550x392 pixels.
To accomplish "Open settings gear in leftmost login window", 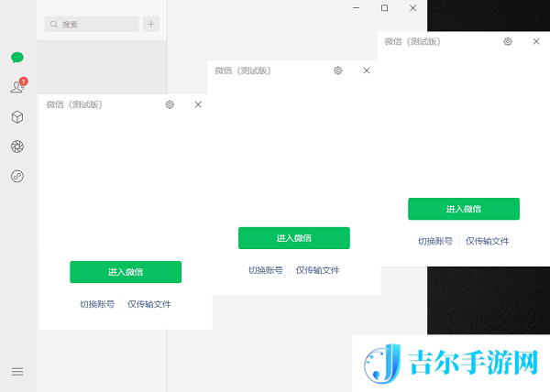I will pyautogui.click(x=170, y=104).
